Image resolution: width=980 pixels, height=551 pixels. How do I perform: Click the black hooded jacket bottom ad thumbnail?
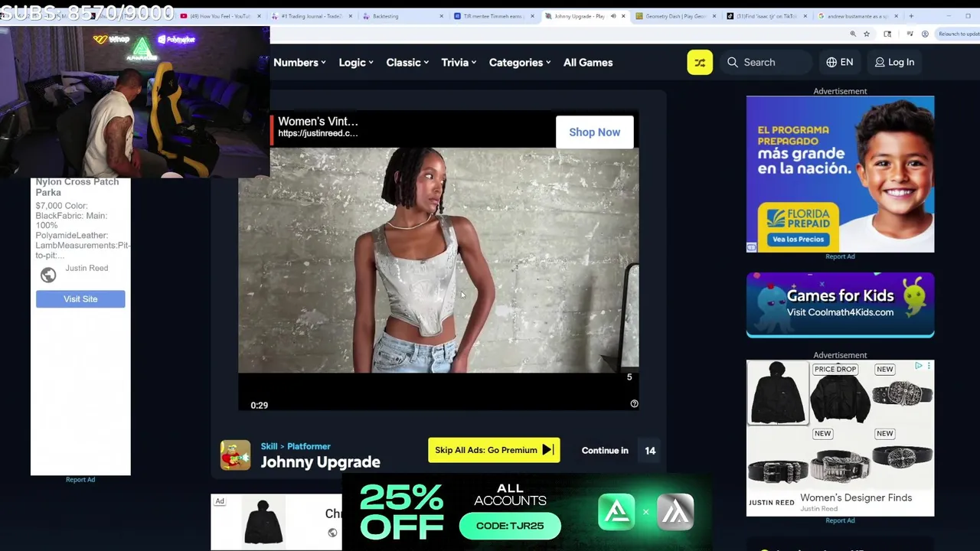tap(263, 522)
